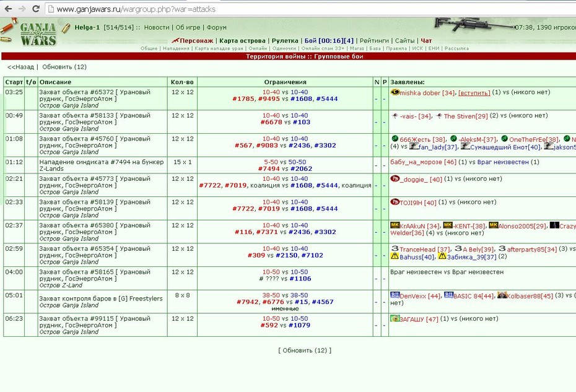Click the Захват контроля баров в [G] Freestylers text
Viewport: 576px width, 392px height.
(101, 298)
